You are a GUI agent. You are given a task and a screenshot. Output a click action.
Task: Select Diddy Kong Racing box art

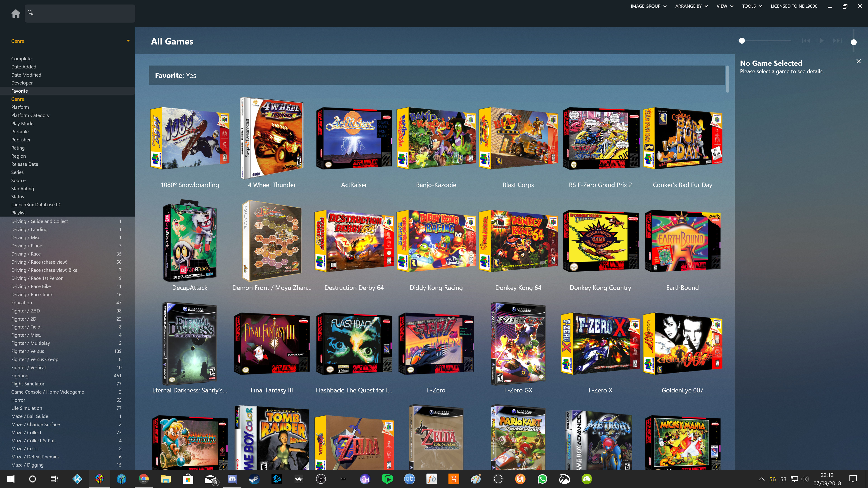436,241
